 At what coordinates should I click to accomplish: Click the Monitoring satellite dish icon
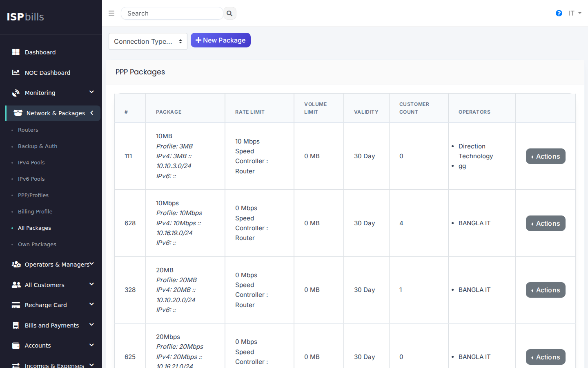click(x=16, y=93)
